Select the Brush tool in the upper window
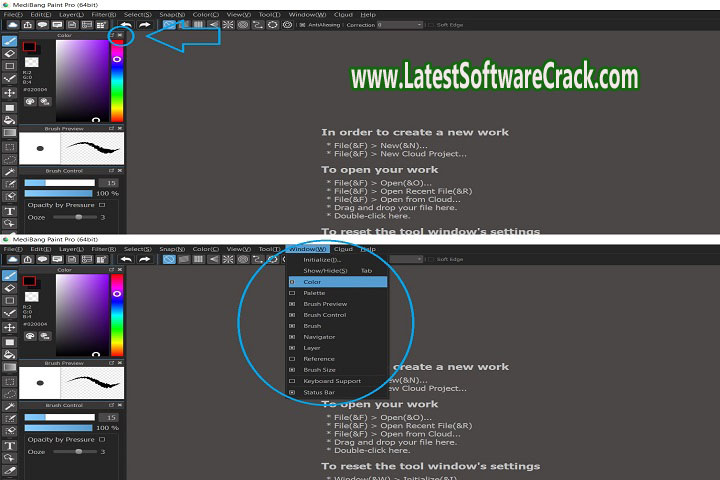 9,40
